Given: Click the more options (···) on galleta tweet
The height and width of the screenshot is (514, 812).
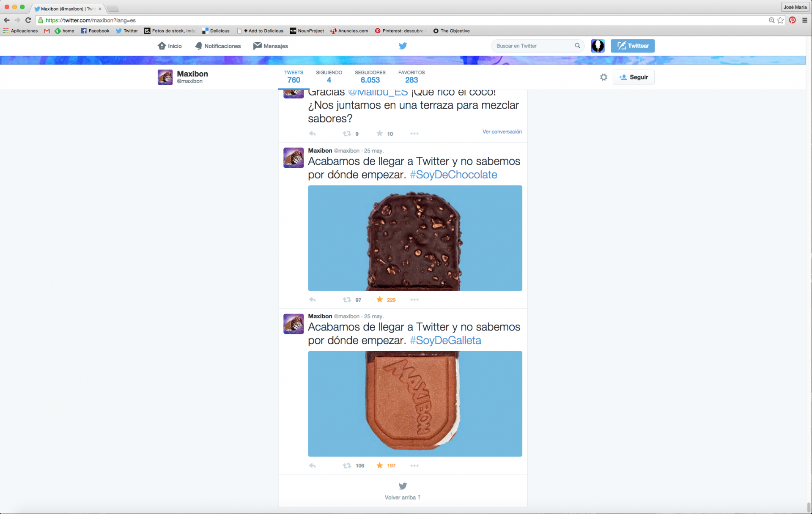Looking at the screenshot, I should (415, 465).
